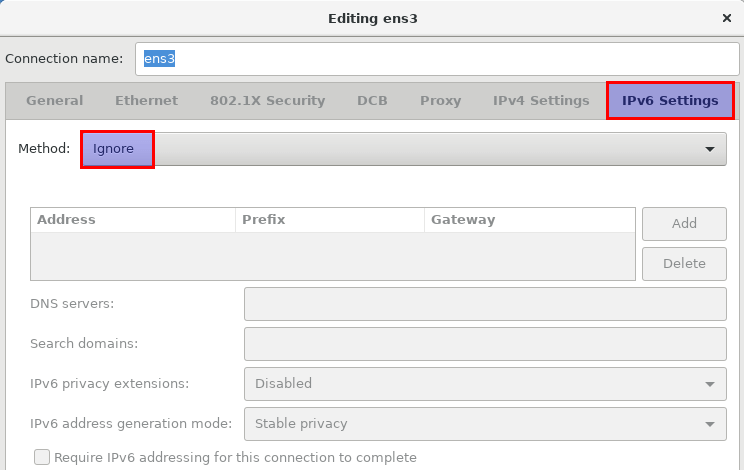Expand the IPv6 privacy extensions dropdown
This screenshot has height=470, width=744.
pyautogui.click(x=485, y=384)
